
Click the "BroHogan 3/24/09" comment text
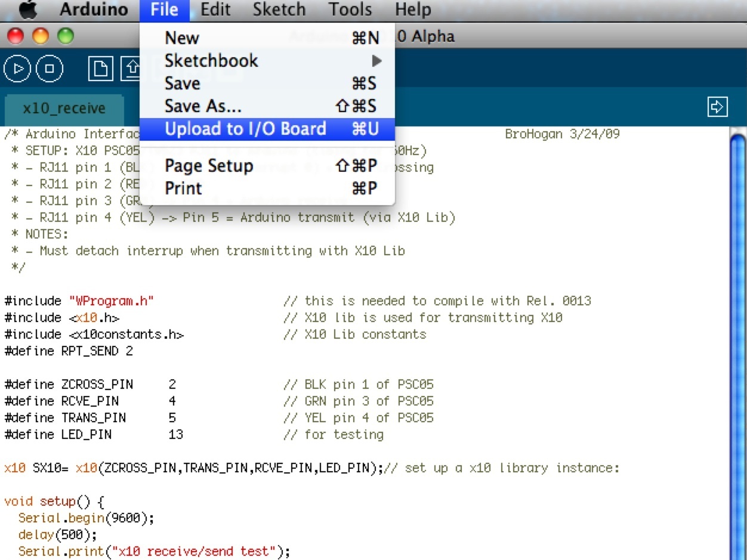click(562, 134)
